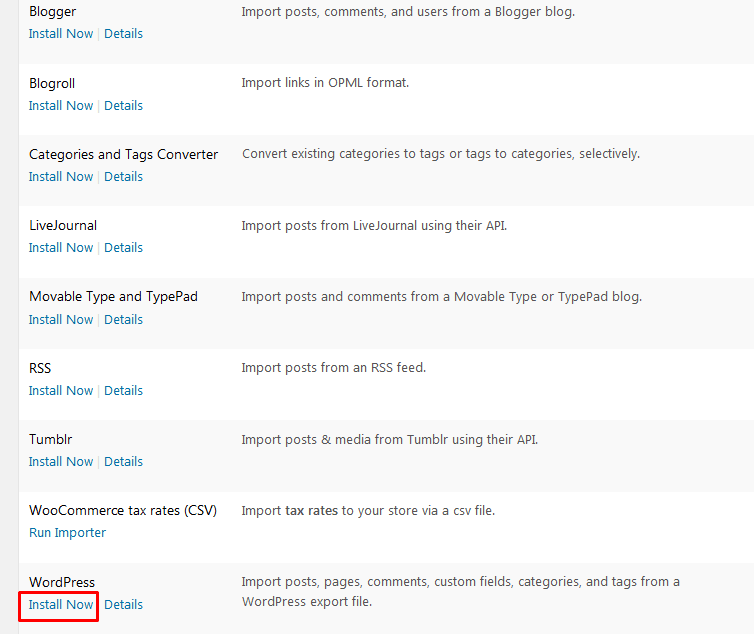Image resolution: width=754 pixels, height=634 pixels.
Task: Click Install Now under Tumblr
Action: click(x=61, y=462)
